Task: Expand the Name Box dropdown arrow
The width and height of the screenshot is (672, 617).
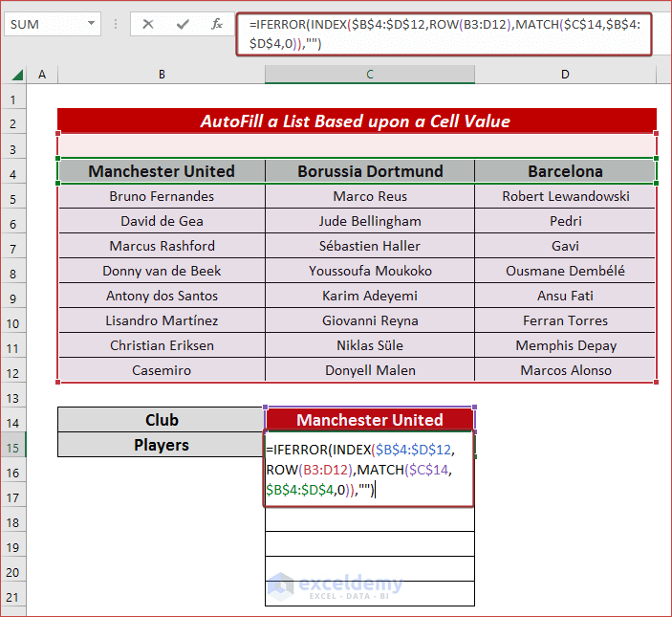Action: click(91, 24)
